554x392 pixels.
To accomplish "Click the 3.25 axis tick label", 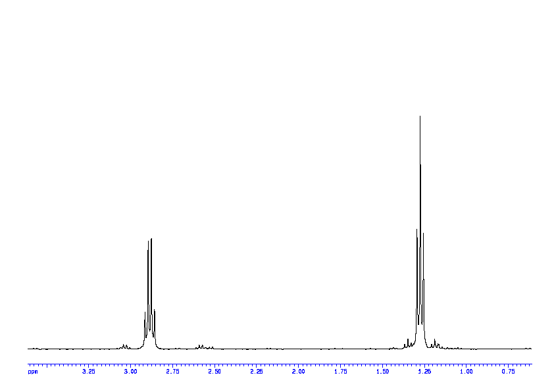I will coord(89,372).
